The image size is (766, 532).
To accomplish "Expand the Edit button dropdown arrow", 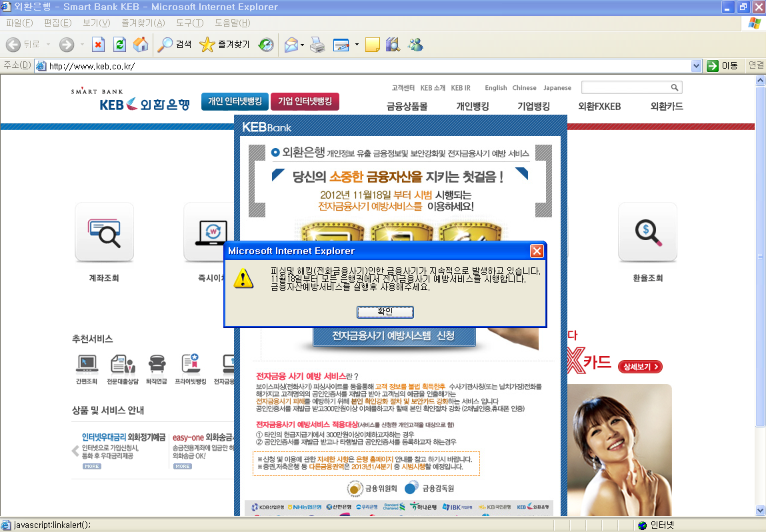I will coord(357,45).
